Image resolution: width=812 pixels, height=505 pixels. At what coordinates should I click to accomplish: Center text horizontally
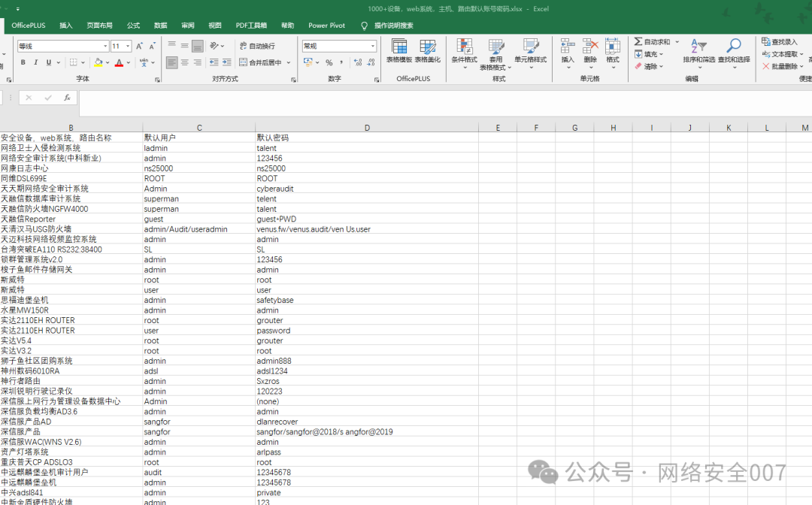coord(184,62)
